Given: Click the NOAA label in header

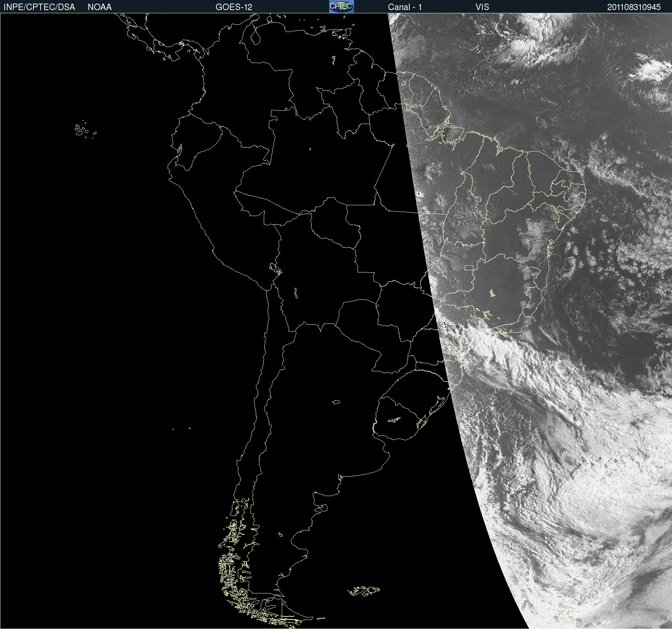Looking at the screenshot, I should pos(100,7).
